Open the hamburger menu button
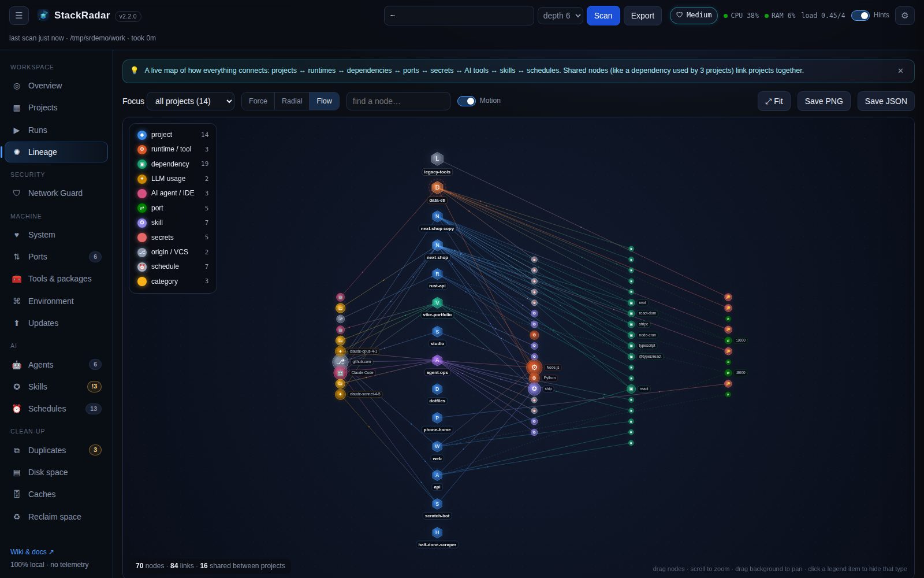 tap(19, 16)
